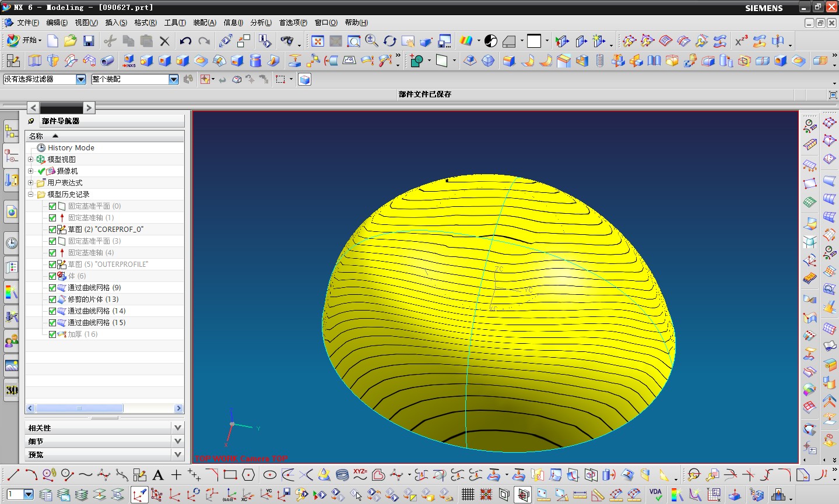839x504 pixels.
Task: Open the history clock tab in the resource bar
Action: [11, 243]
